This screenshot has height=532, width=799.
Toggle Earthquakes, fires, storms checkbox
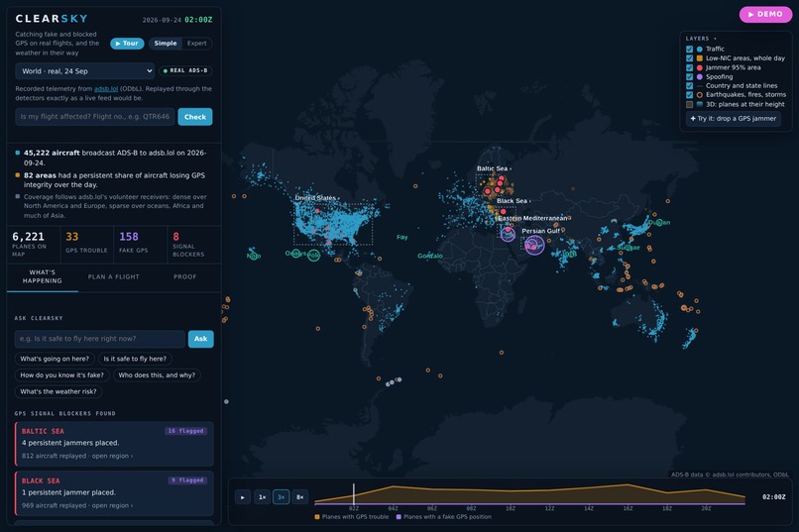click(689, 95)
